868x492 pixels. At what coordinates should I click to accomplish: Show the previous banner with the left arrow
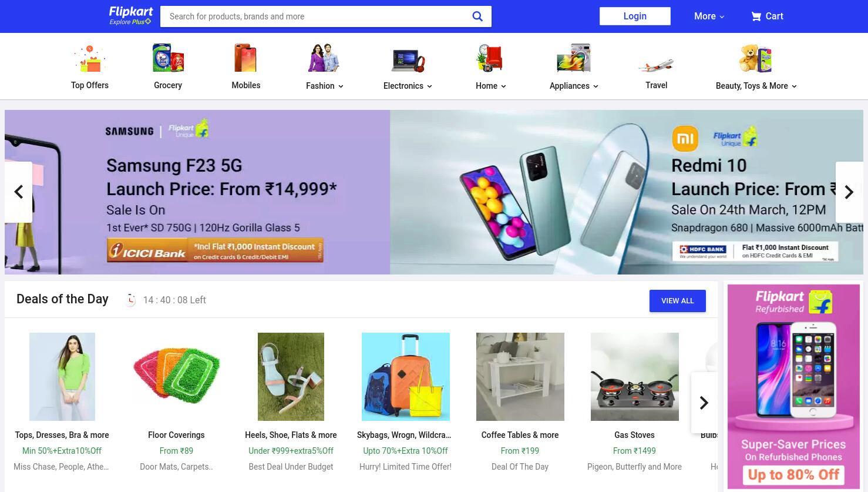click(18, 192)
